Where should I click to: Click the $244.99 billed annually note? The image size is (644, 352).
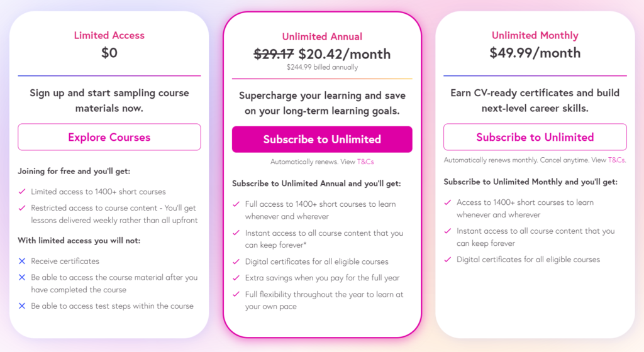(x=322, y=67)
